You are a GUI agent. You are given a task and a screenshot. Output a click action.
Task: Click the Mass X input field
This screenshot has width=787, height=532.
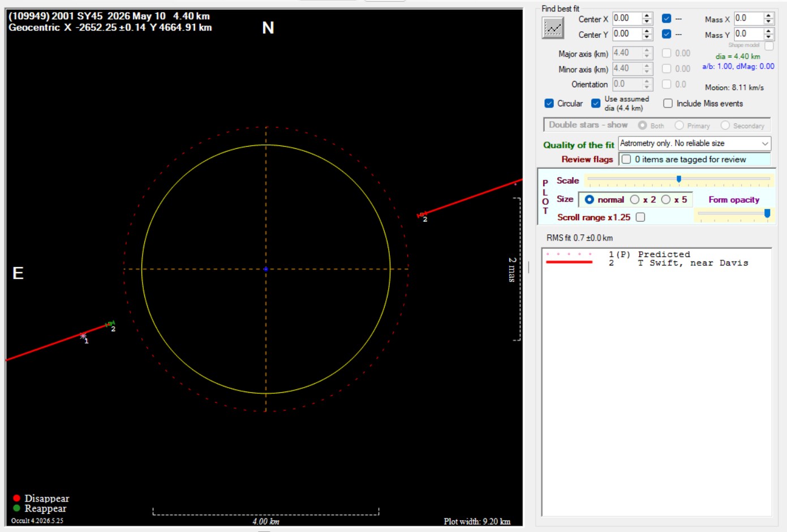749,19
